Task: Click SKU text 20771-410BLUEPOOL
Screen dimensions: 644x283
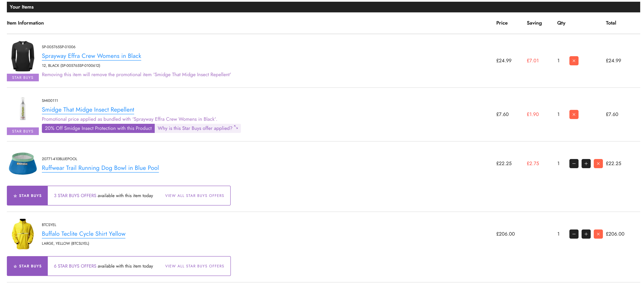Action: 60,159
